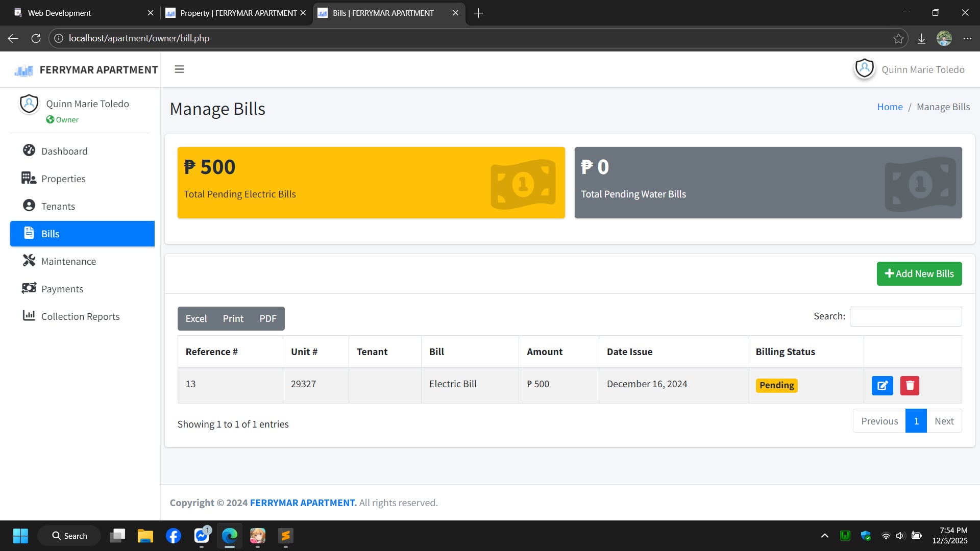Open Dashboard from the sidebar
Screen dimensions: 980x551
point(64,151)
